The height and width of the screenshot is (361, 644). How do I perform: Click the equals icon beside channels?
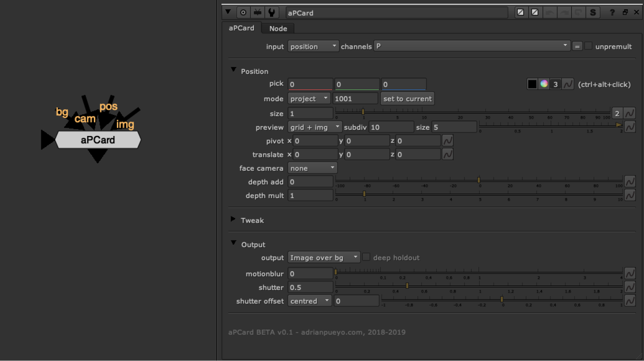[x=577, y=47]
